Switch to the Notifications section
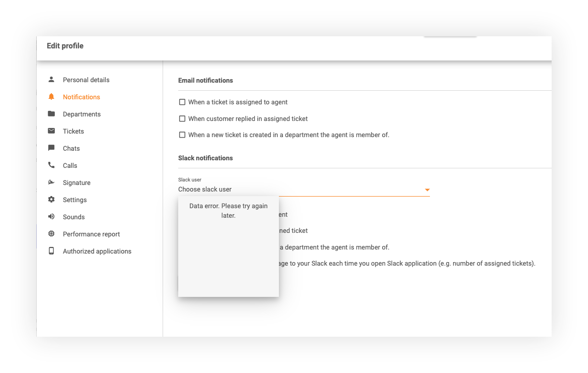The height and width of the screenshot is (373, 588). pos(81,97)
